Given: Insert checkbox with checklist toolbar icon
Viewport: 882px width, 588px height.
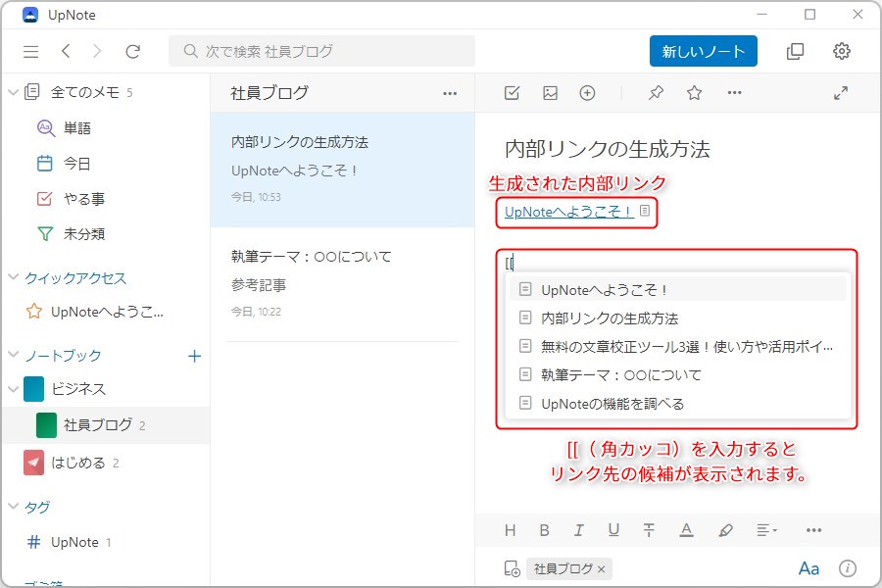Looking at the screenshot, I should click(x=512, y=93).
